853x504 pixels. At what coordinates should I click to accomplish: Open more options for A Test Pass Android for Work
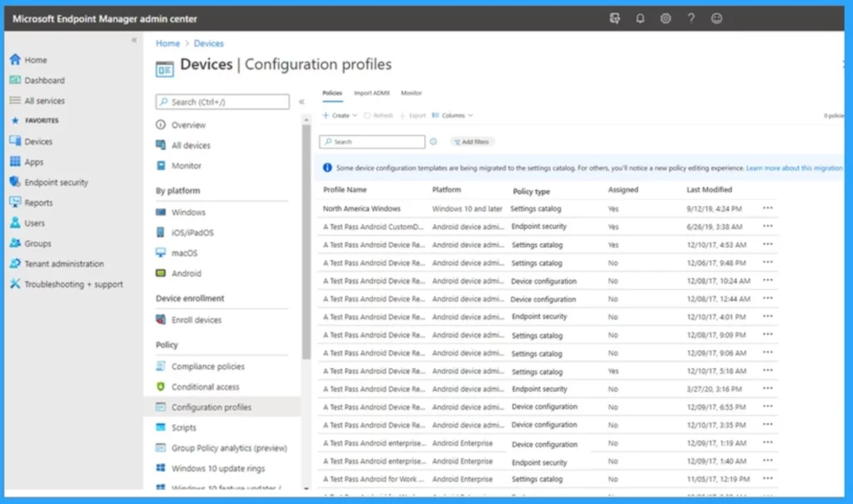click(767, 479)
